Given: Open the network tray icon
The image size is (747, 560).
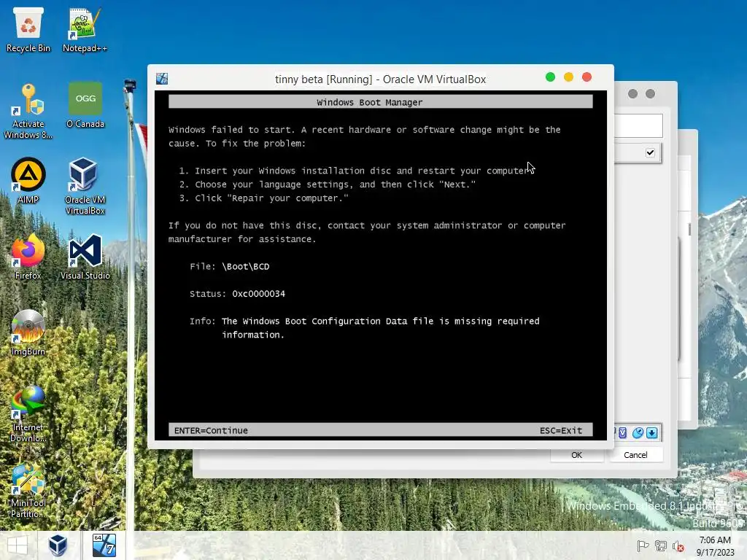Looking at the screenshot, I should pos(661,545).
